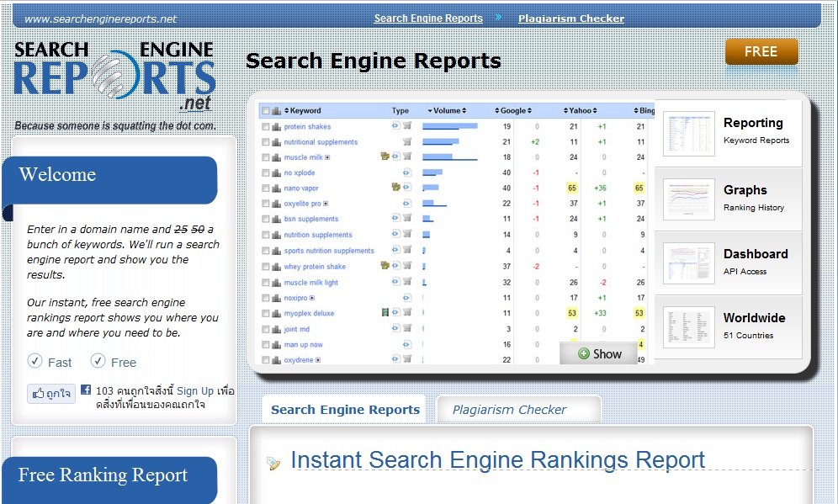
Task: Click the volume bar for muscle milk
Action: pyautogui.click(x=449, y=157)
